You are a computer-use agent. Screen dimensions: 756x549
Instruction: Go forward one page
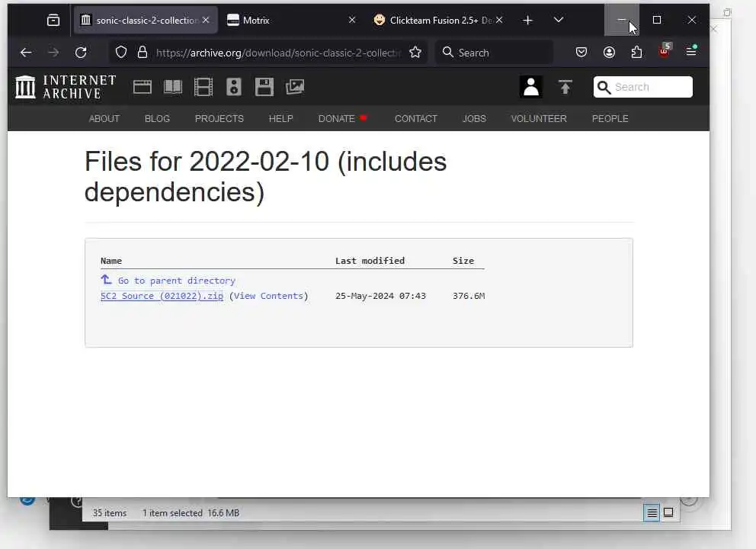(53, 53)
